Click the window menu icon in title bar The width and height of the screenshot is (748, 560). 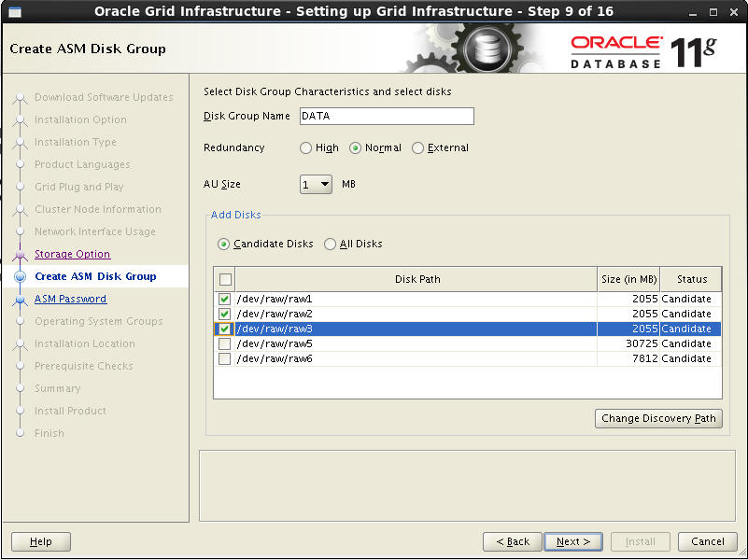[15, 12]
